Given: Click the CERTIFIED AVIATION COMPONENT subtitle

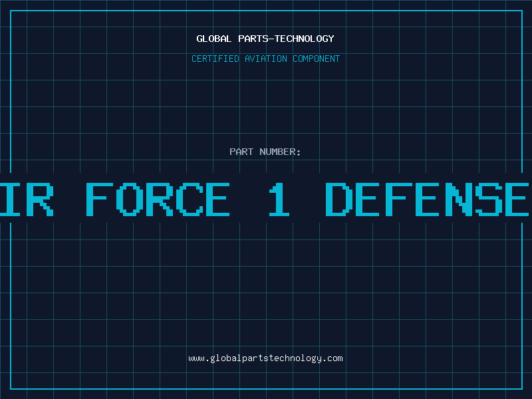Looking at the screenshot, I should pyautogui.click(x=265, y=59).
